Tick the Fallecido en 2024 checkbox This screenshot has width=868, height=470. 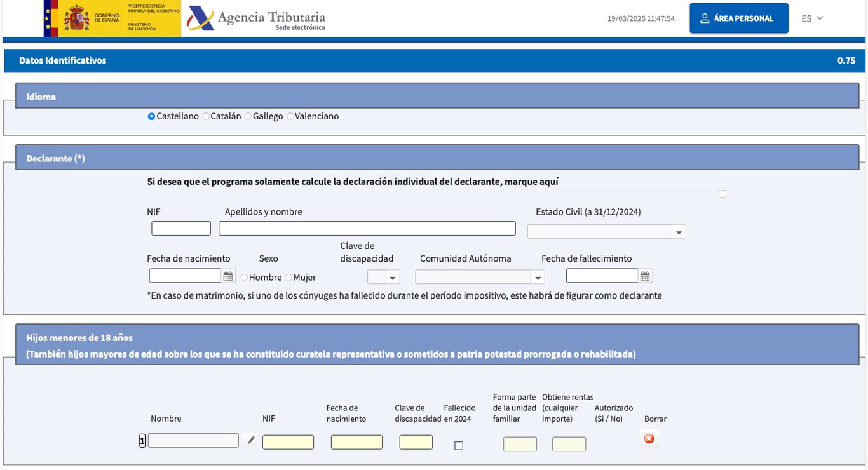[459, 446]
